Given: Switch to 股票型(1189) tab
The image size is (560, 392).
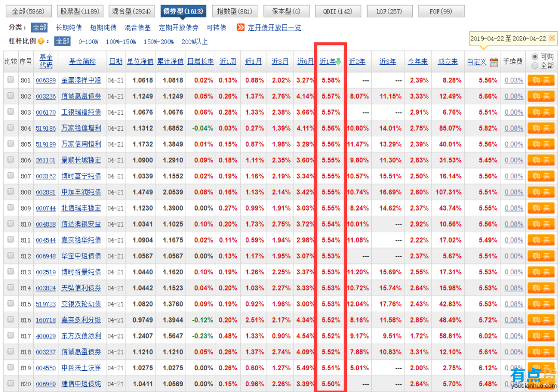Looking at the screenshot, I should click(x=80, y=11).
